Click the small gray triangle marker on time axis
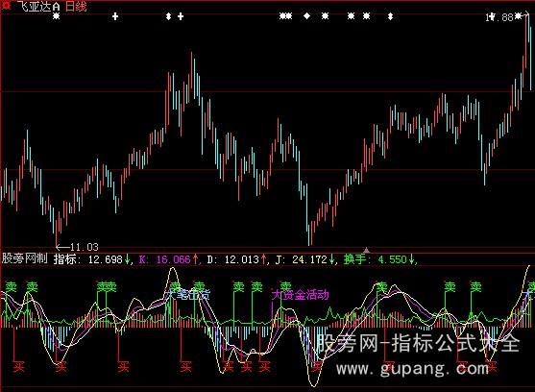 [366, 250]
